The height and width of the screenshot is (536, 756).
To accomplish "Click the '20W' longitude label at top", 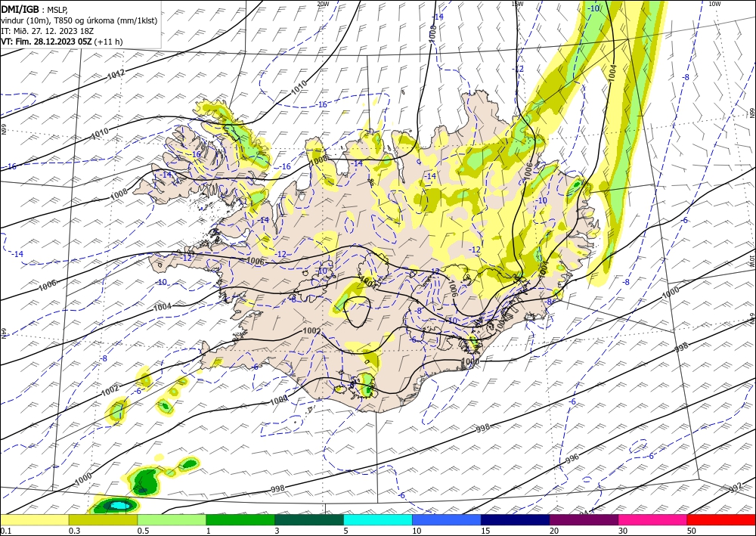I will pos(323,4).
